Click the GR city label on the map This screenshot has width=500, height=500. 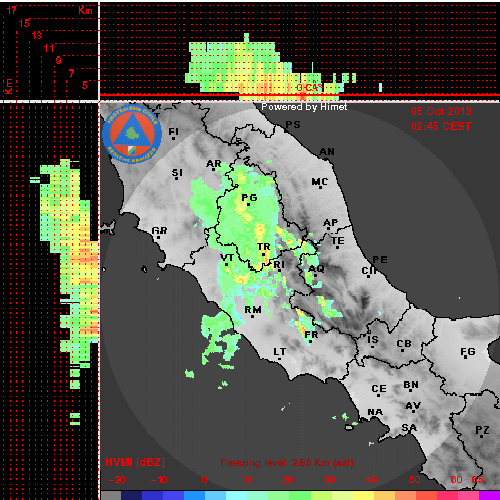tap(159, 230)
